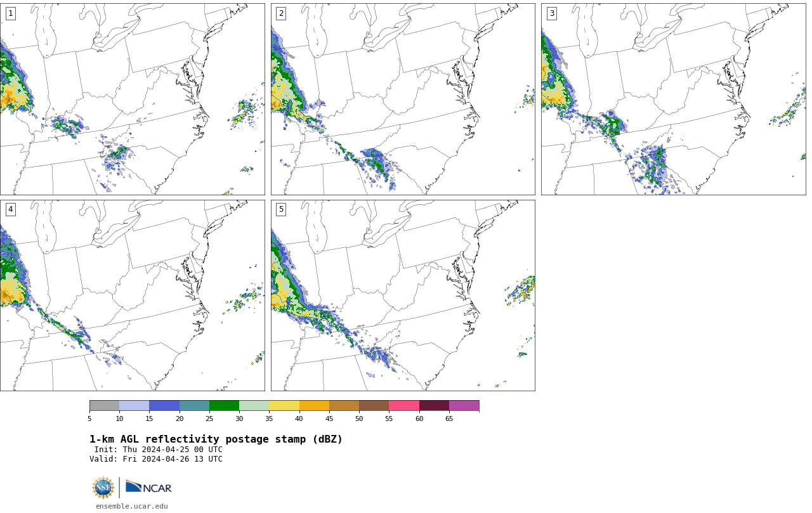Click the 65 label on the colorbar
Viewport: 812px width, 513px height.
(449, 419)
